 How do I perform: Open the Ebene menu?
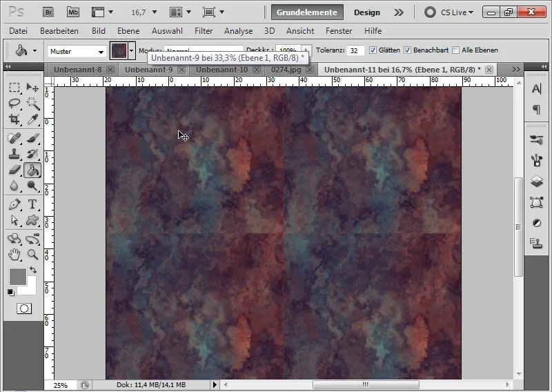pos(128,31)
